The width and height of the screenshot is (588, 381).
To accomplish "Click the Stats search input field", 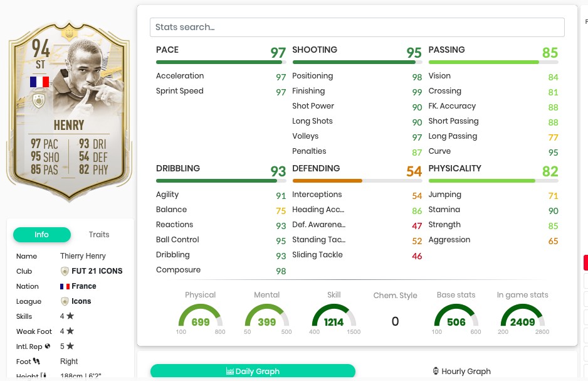I will 357,27.
